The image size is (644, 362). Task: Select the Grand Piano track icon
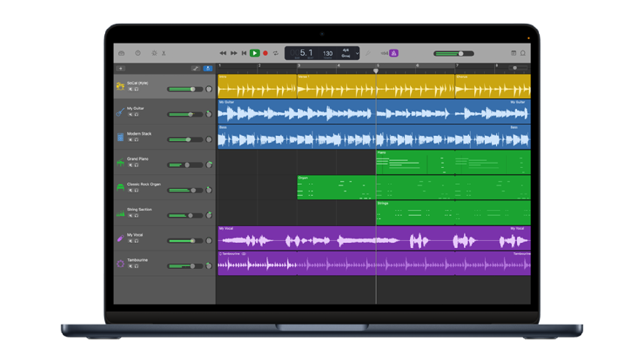pos(120,162)
